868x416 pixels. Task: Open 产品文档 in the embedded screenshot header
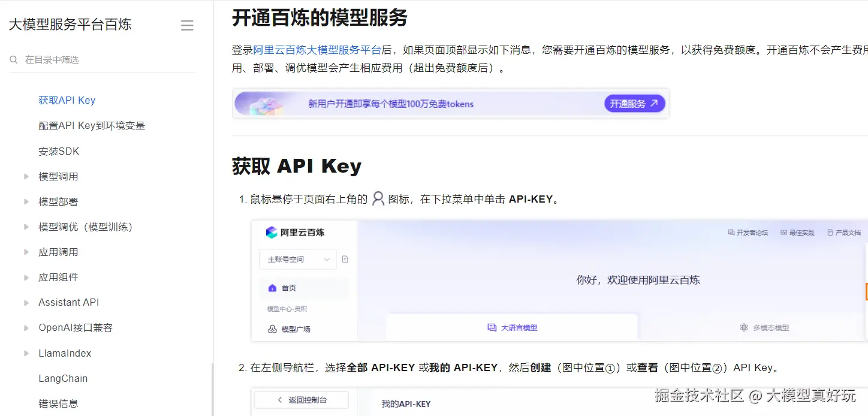[843, 233]
